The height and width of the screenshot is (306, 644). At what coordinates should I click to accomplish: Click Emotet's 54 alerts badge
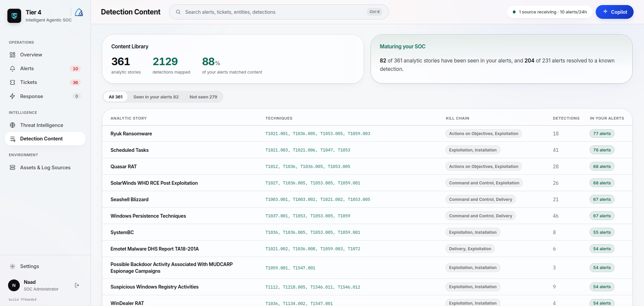click(602, 249)
